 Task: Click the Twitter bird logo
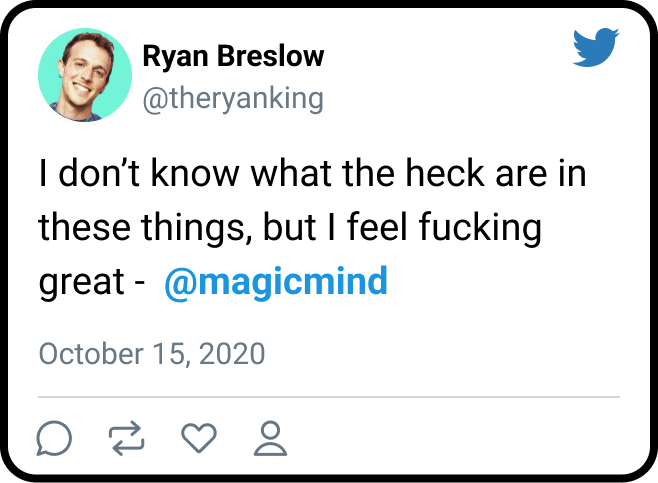597,47
